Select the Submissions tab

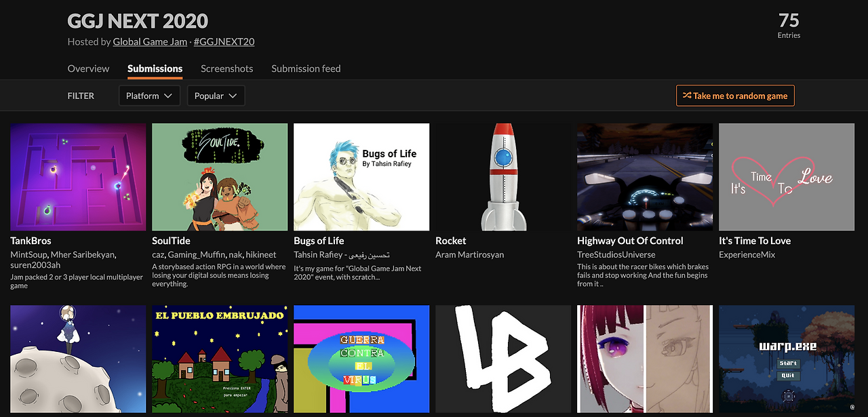coord(155,68)
